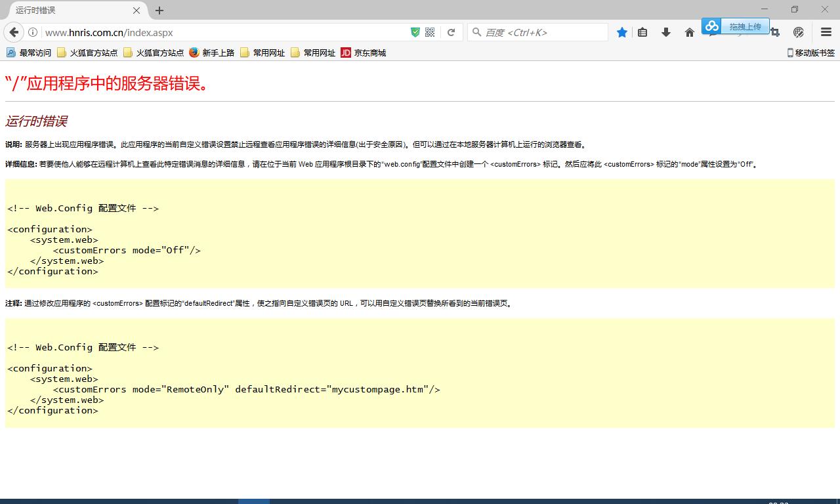
Task: Open a new tab with plus button
Action: point(159,10)
